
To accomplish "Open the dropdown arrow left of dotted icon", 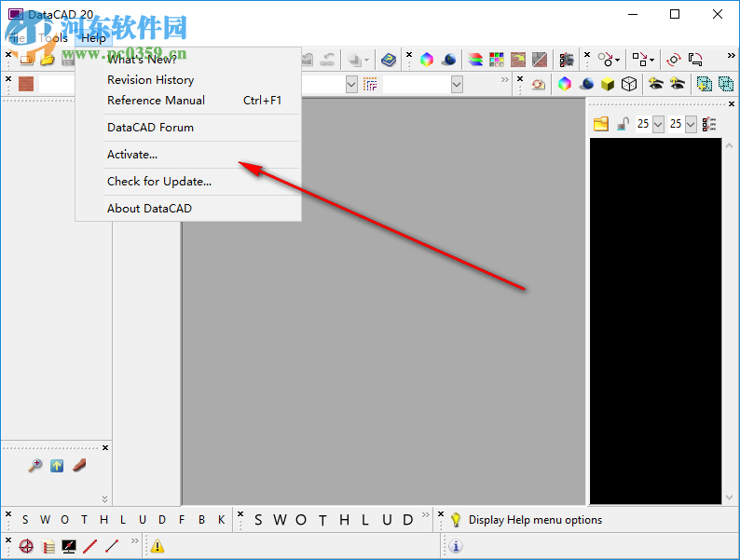I will coord(351,85).
